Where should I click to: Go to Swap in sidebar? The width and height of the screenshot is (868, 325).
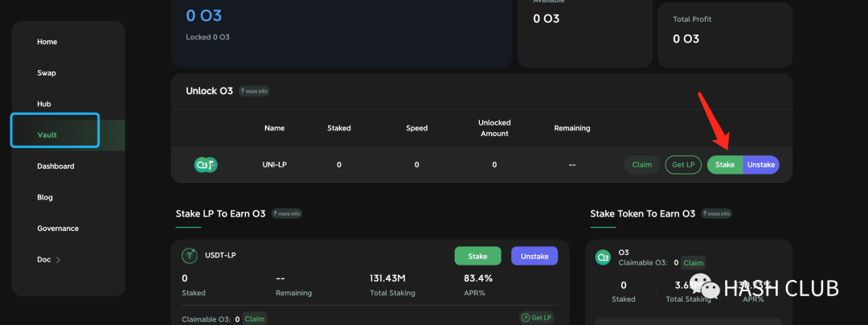[x=47, y=73]
